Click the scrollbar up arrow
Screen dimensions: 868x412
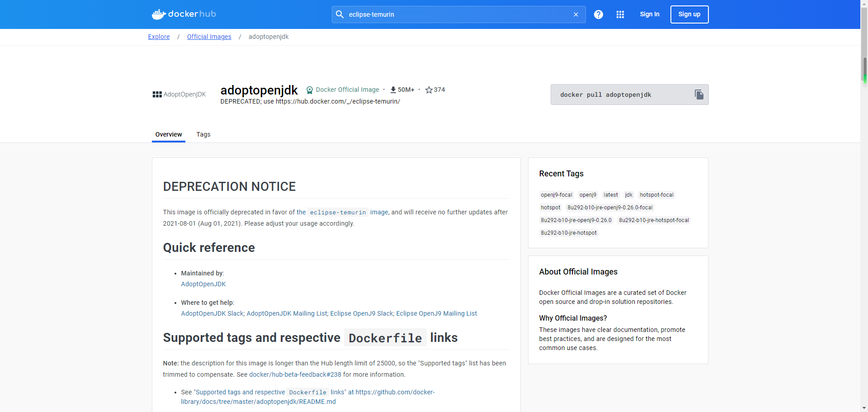864,4
